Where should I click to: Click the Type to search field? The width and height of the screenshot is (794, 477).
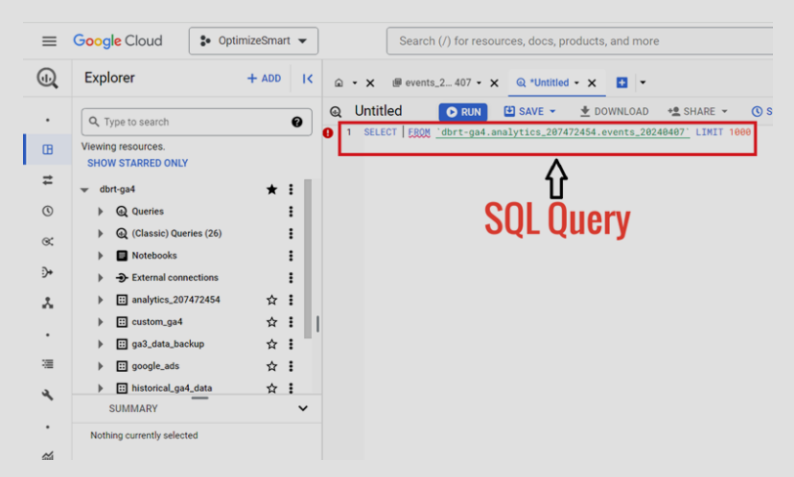[196, 122]
